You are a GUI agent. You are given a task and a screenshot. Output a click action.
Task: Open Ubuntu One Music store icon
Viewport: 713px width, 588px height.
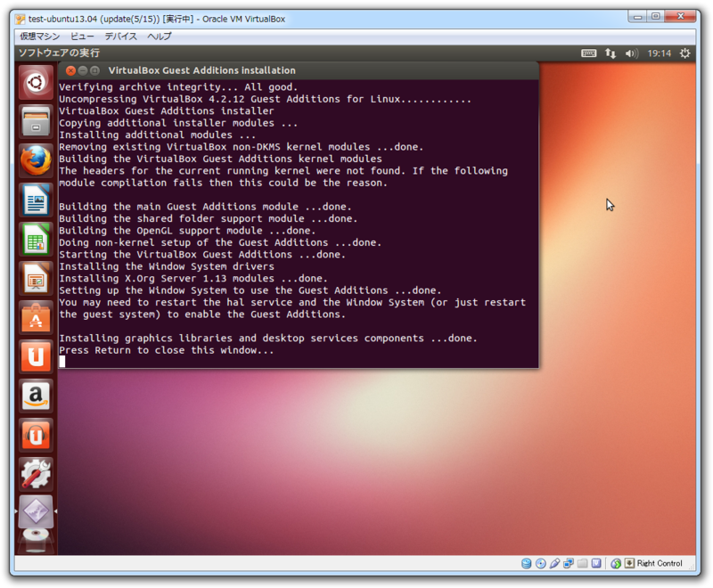(36, 435)
